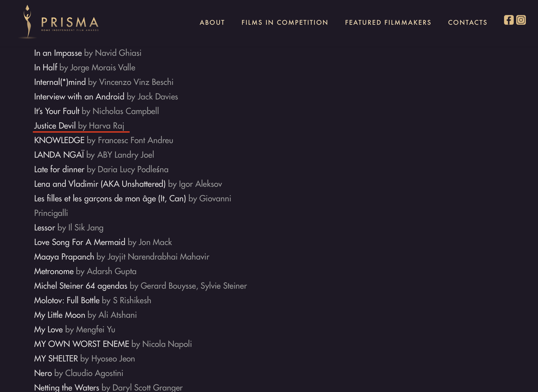Open the About menu item
Screen dimensions: 538x392
point(212,22)
